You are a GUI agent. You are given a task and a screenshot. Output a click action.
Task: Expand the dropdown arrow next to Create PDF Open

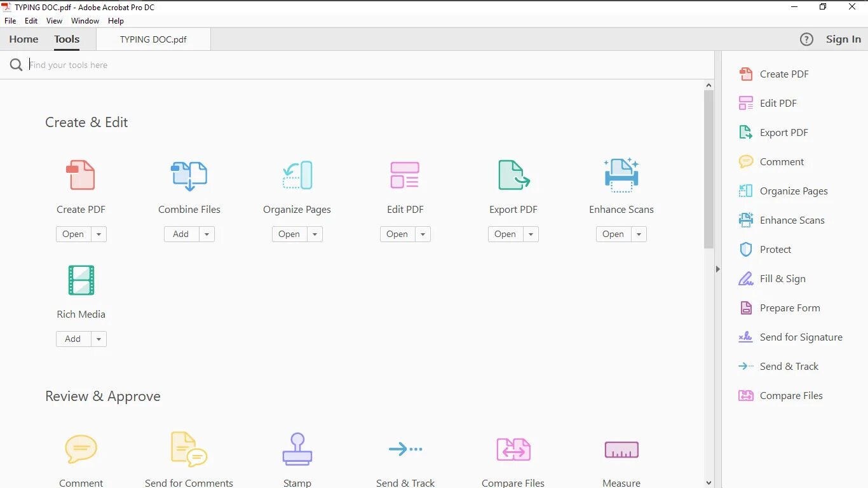(x=98, y=234)
